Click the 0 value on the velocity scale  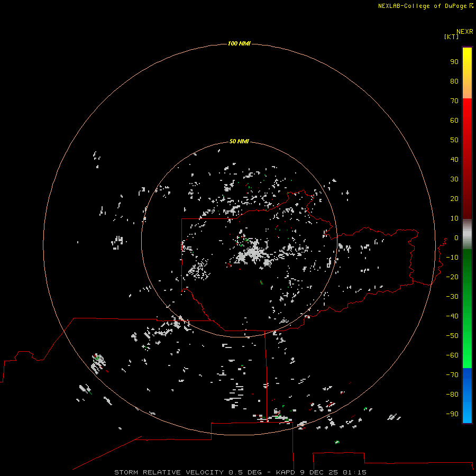[x=456, y=237]
